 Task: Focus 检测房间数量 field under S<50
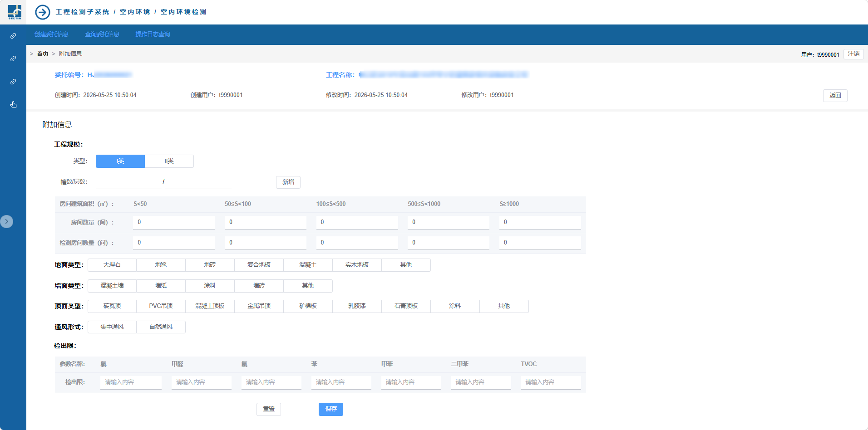(174, 243)
